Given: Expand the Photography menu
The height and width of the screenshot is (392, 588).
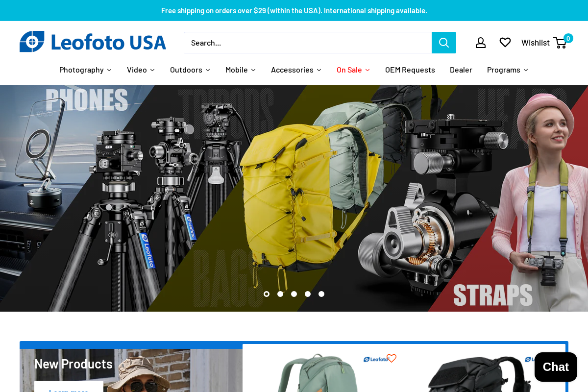Looking at the screenshot, I should click(x=85, y=70).
